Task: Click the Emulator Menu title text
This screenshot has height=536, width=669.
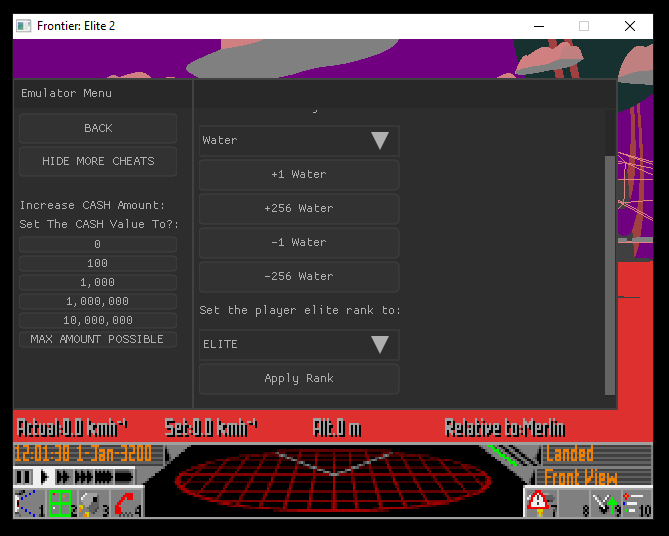Action: (67, 93)
